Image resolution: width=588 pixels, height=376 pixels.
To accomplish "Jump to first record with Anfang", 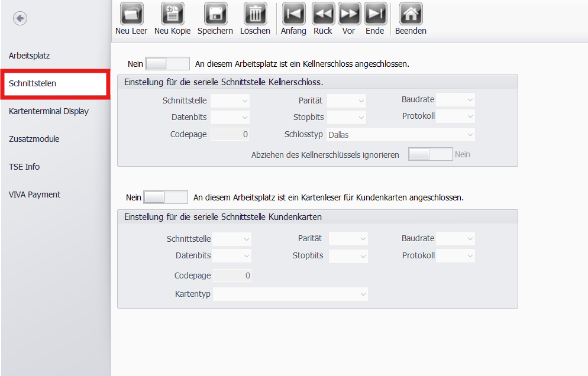I will pos(293,14).
